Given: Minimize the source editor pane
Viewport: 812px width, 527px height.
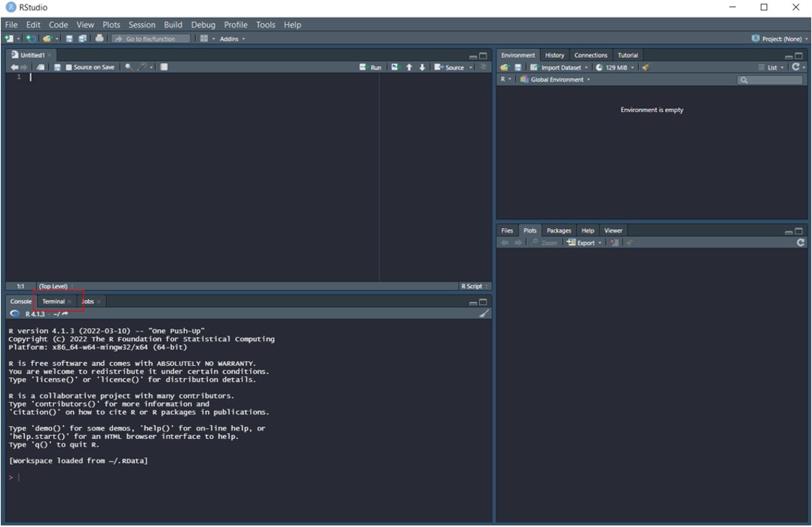Looking at the screenshot, I should (473, 56).
